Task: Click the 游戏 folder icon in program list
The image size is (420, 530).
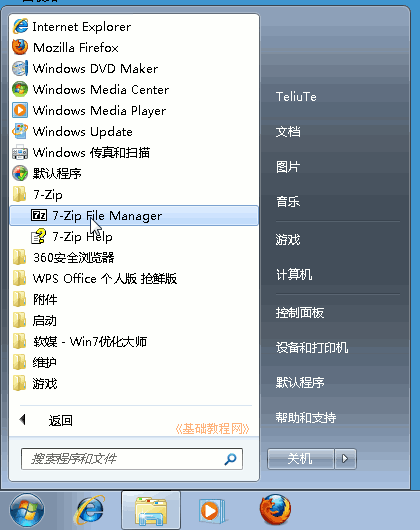Action: click(x=19, y=383)
